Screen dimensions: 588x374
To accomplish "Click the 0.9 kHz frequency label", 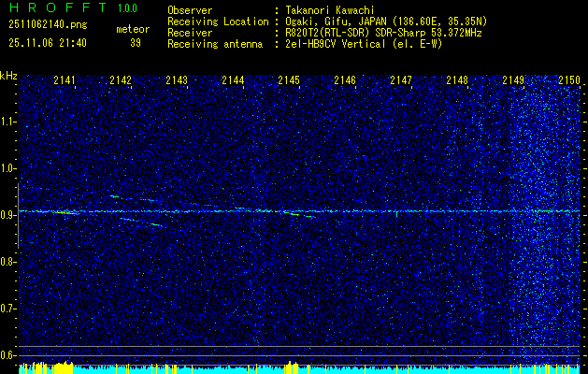I will coord(8,215).
